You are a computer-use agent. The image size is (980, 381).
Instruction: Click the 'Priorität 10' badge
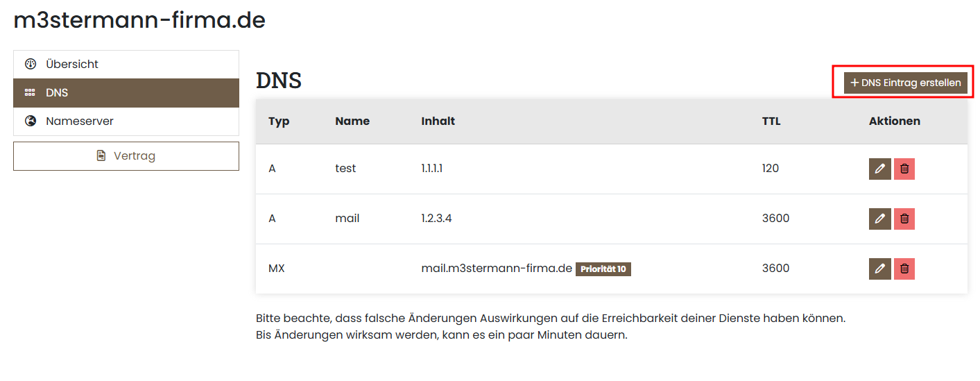(x=603, y=269)
